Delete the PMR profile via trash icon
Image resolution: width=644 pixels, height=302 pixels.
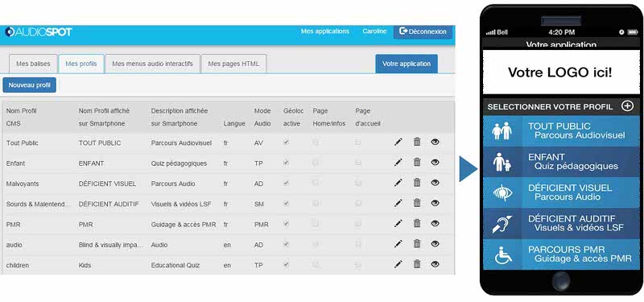[x=417, y=223]
